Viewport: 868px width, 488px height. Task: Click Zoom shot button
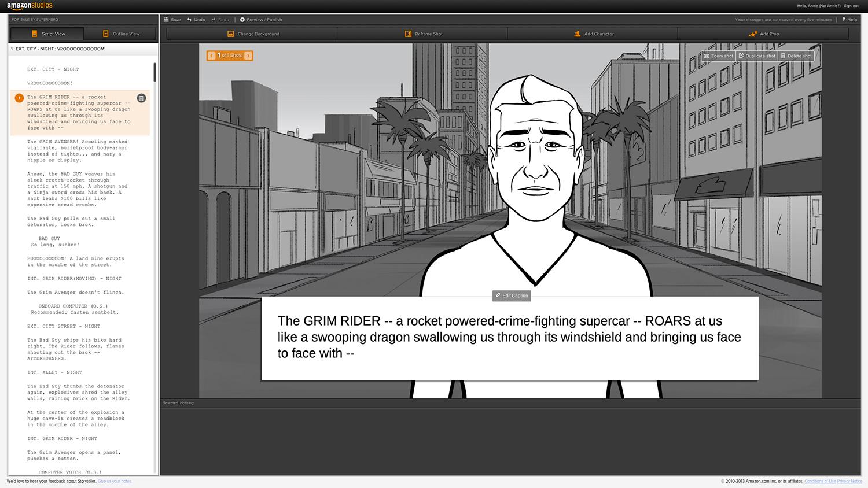718,56
